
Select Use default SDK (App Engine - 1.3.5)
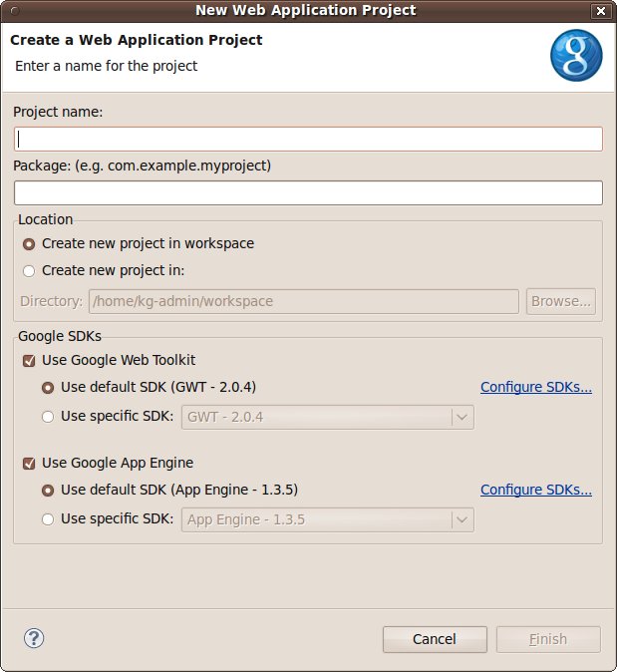point(48,490)
